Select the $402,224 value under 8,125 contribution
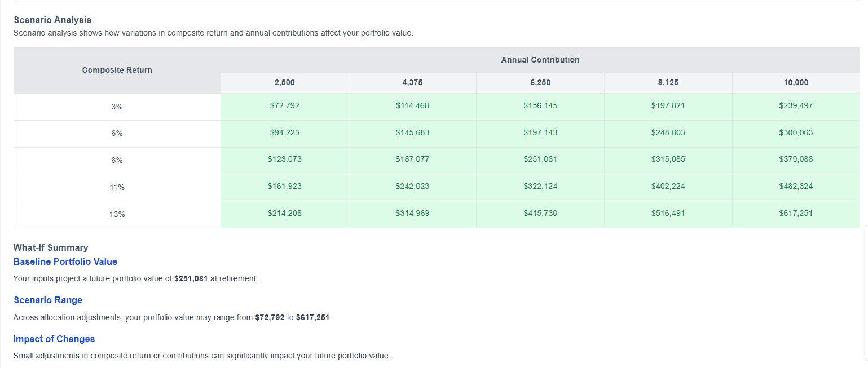868x368 pixels. click(668, 187)
